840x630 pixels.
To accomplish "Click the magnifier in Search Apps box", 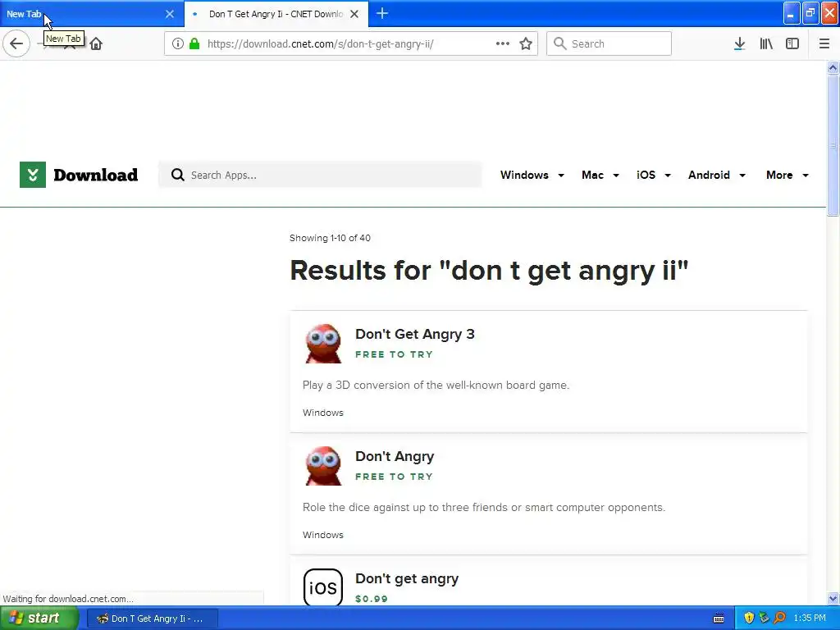I will pos(177,175).
